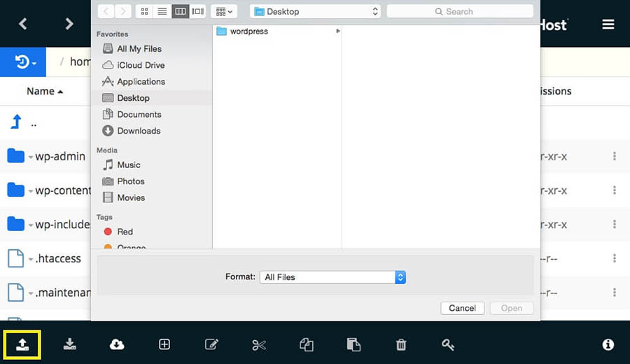
Task: Open the Format All Files dropdown
Action: click(332, 277)
